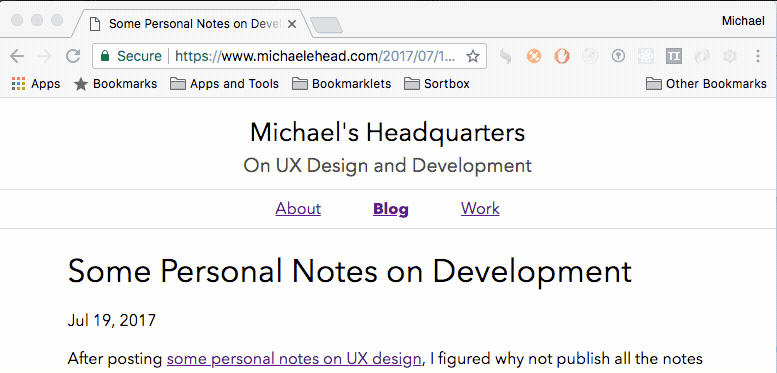This screenshot has width=777, height=373.
Task: Reload the current page
Action: pos(73,56)
